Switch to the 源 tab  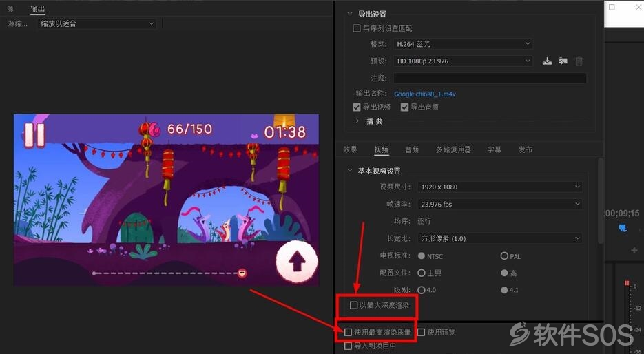point(10,9)
